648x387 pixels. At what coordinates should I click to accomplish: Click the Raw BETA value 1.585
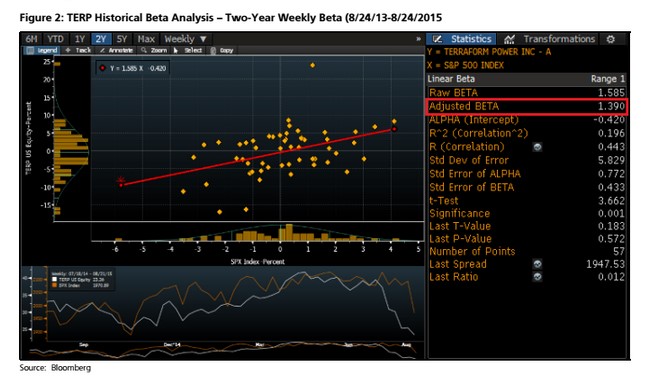coord(612,93)
